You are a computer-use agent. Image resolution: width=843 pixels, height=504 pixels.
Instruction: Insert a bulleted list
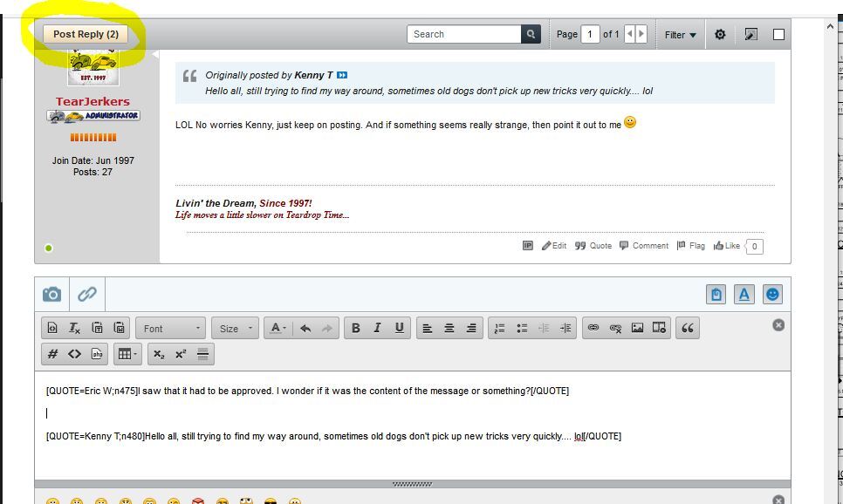[522, 329]
